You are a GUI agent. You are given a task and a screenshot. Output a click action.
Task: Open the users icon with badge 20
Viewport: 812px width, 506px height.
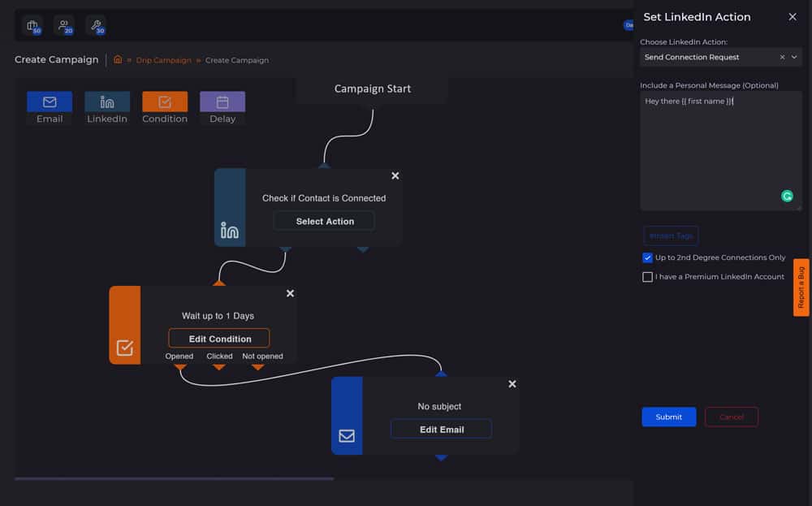point(64,26)
